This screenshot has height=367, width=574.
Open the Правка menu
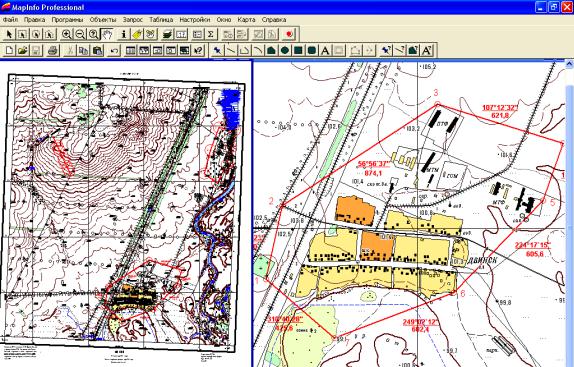point(34,19)
